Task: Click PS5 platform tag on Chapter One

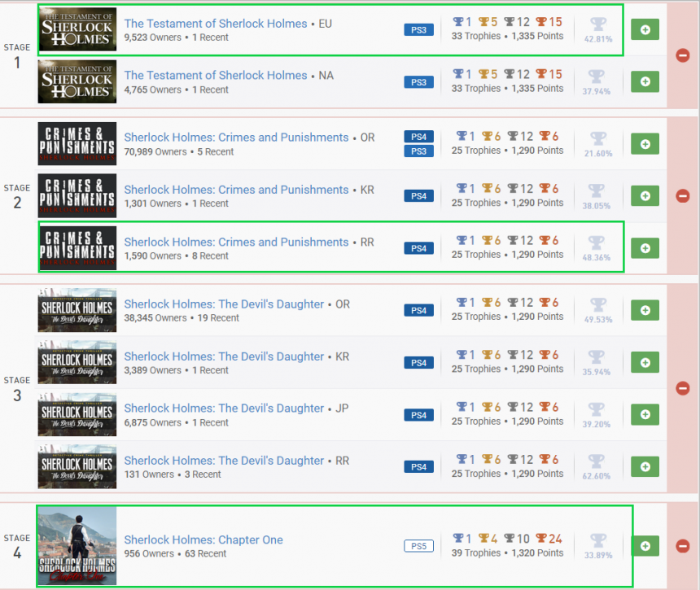Action: click(x=419, y=546)
